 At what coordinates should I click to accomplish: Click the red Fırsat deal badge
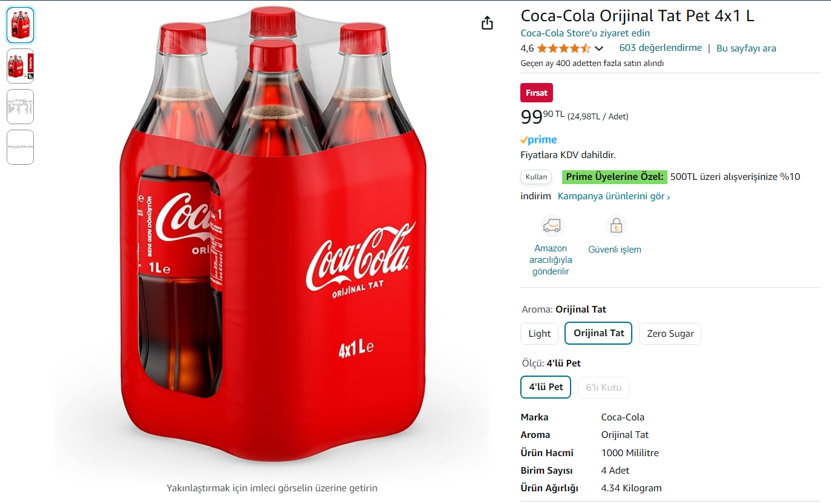point(536,93)
